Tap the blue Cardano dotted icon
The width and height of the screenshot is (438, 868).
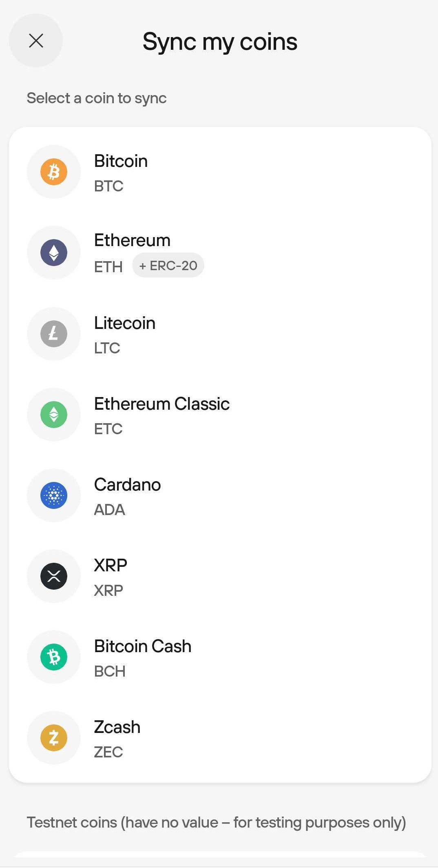point(54,495)
